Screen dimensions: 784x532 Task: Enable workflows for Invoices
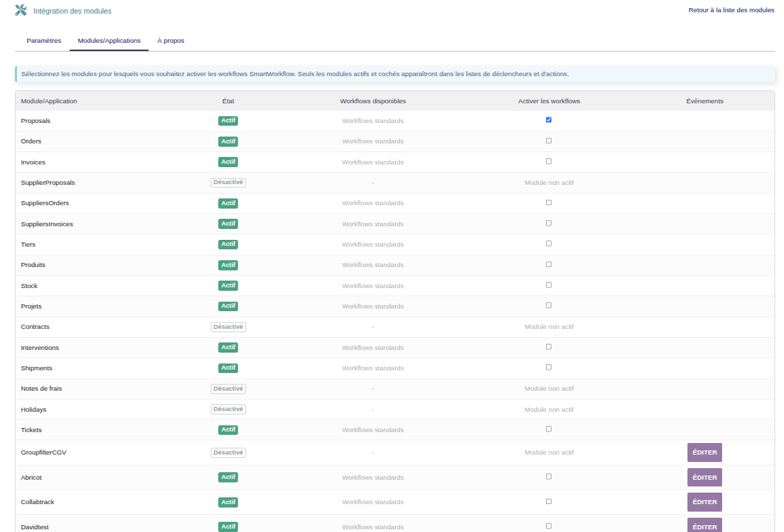pyautogui.click(x=549, y=162)
